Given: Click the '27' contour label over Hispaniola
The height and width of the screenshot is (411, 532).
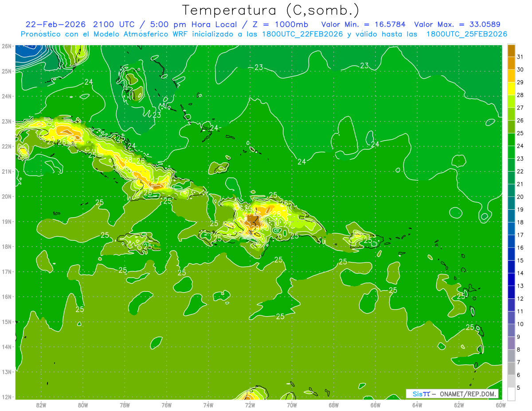Looking at the screenshot, I should point(287,224).
